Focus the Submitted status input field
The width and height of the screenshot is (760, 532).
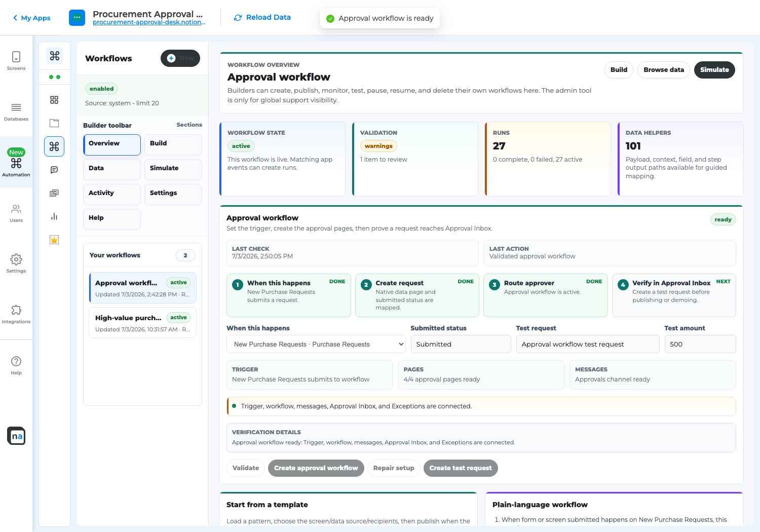461,344
